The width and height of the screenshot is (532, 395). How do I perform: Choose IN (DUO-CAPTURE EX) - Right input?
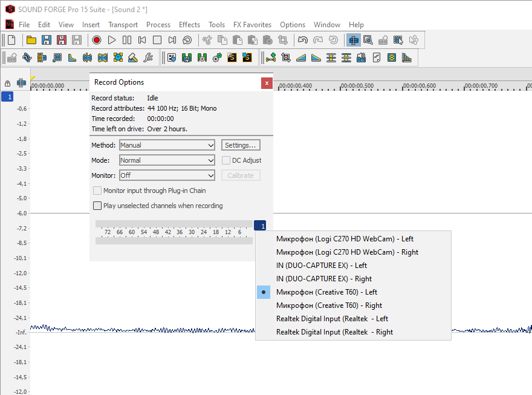pos(353,279)
